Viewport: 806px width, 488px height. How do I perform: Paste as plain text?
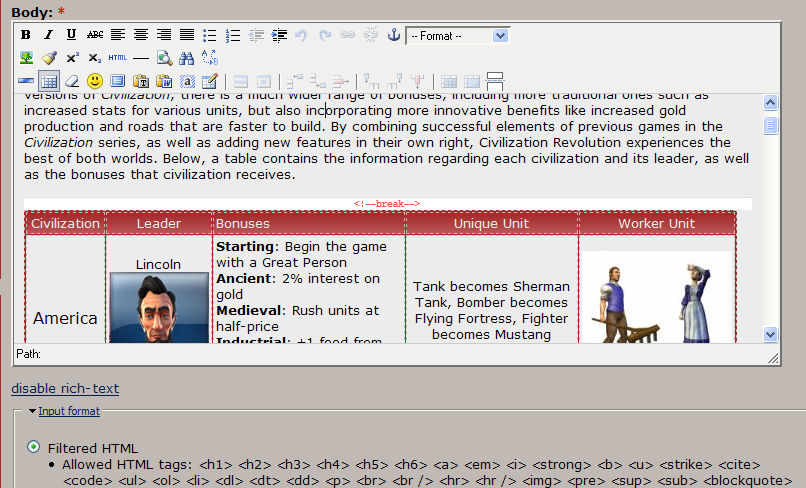(x=141, y=81)
